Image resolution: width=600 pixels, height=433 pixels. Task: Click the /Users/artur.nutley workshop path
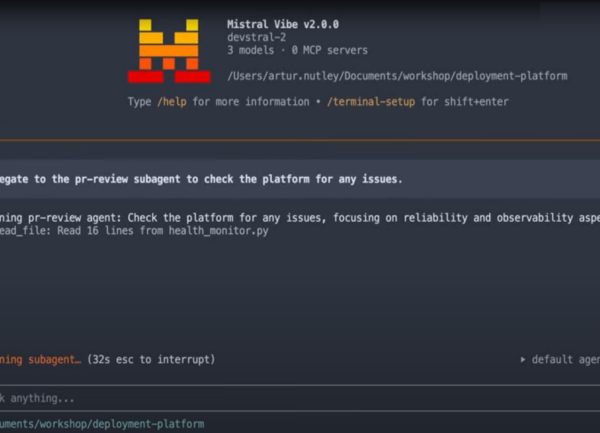coord(397,76)
